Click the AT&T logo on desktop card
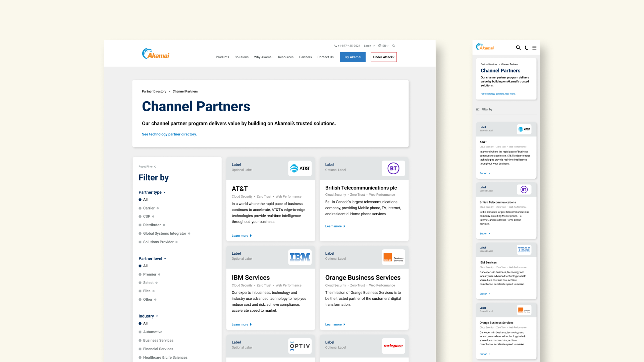This screenshot has width=644, height=362. pos(300,169)
